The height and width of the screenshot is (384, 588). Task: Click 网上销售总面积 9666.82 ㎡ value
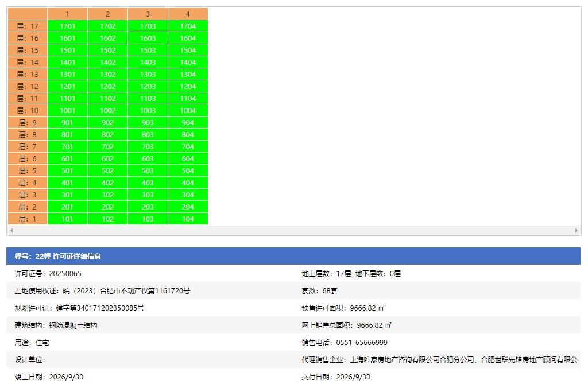(374, 325)
